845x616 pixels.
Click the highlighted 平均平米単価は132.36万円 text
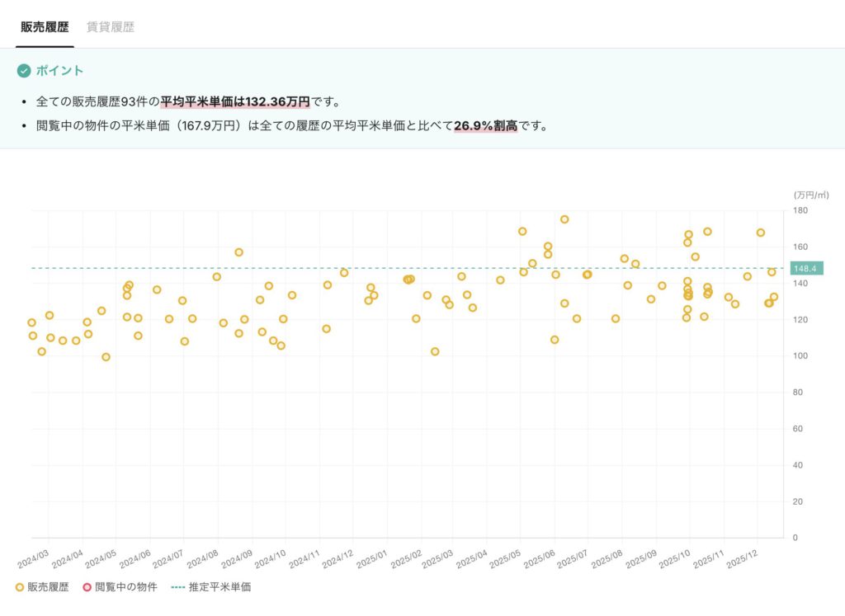(235, 102)
